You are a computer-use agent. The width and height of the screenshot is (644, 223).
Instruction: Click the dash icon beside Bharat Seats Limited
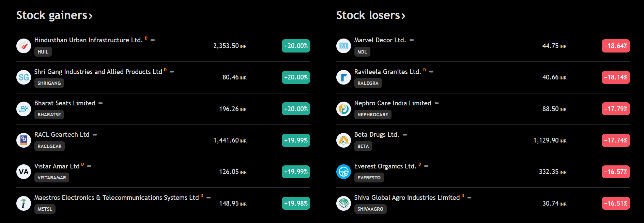[101, 103]
